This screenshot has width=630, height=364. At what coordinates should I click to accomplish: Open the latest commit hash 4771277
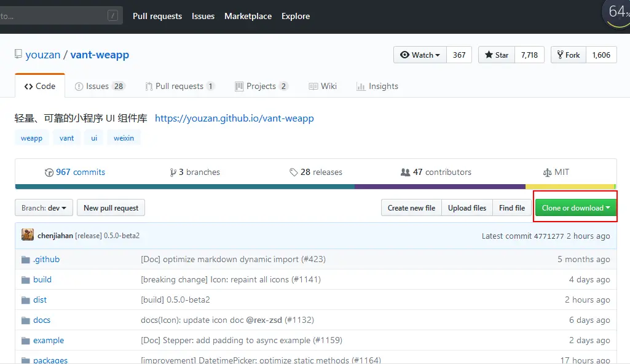[x=548, y=236]
